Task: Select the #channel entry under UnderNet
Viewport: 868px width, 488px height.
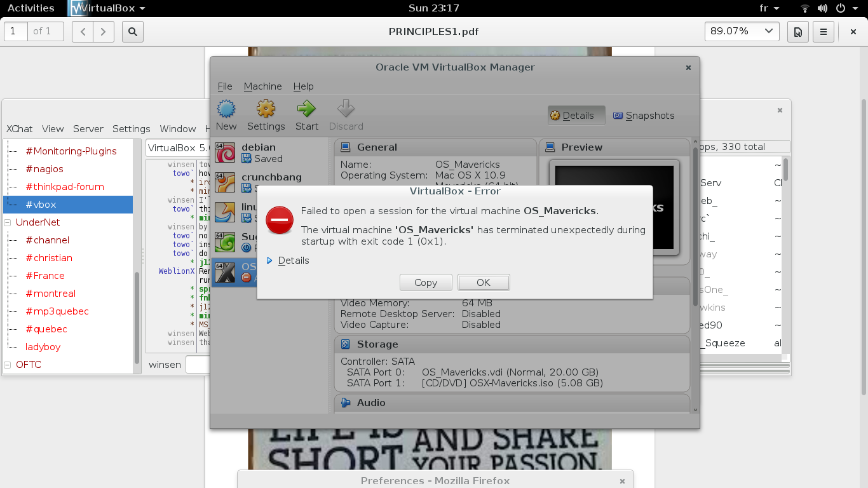Action: 47,240
